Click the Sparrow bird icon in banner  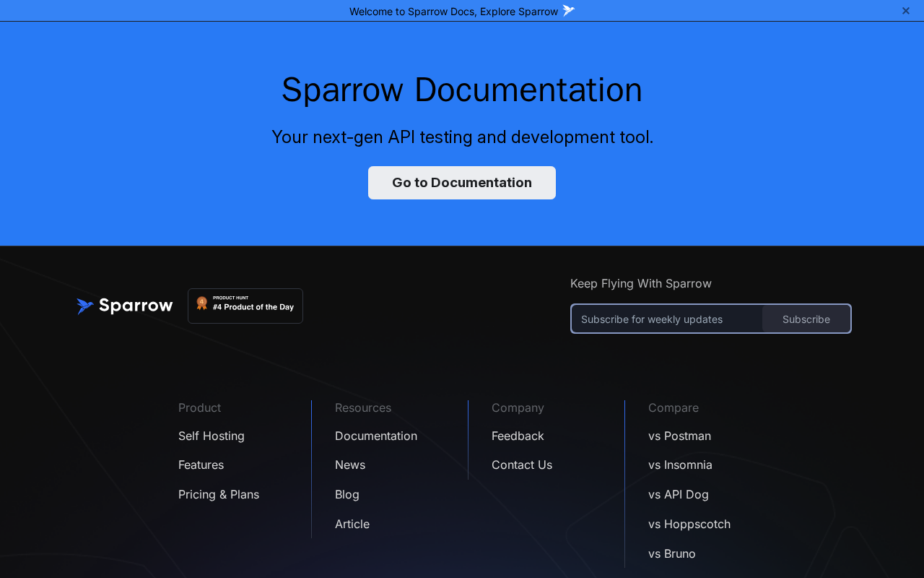pos(569,11)
